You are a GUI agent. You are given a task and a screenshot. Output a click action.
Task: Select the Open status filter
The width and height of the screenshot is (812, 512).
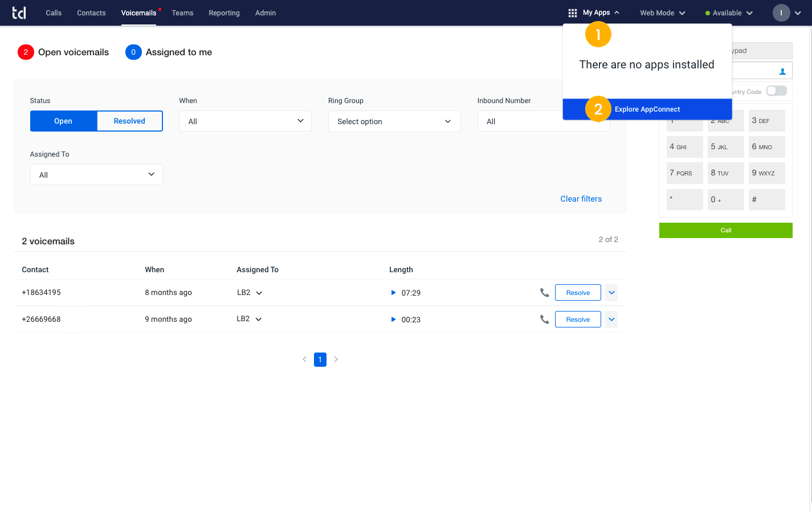63,121
